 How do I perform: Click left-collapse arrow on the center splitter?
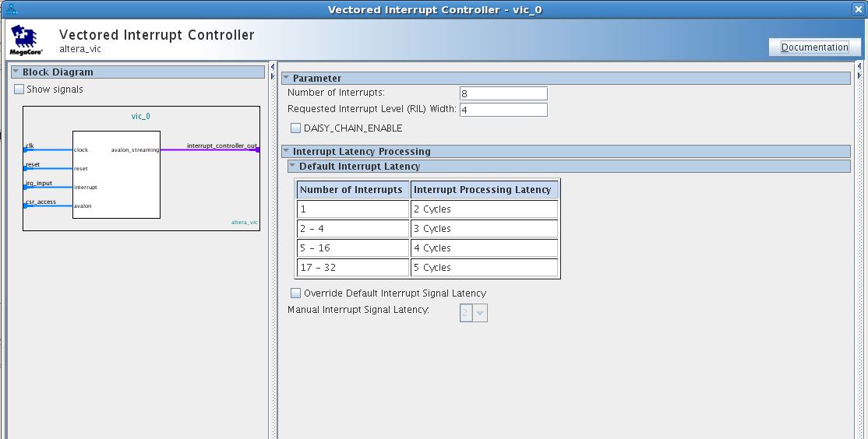point(272,67)
